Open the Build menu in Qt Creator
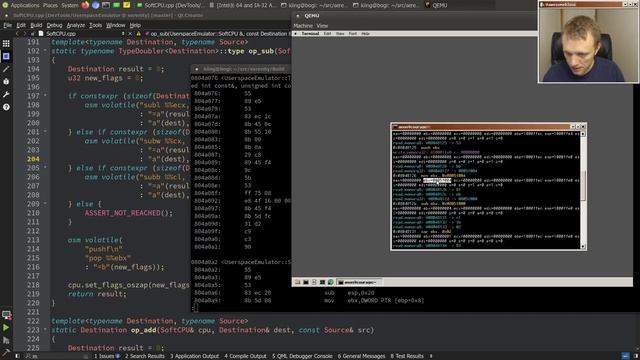640x360 pixels. click(36, 25)
